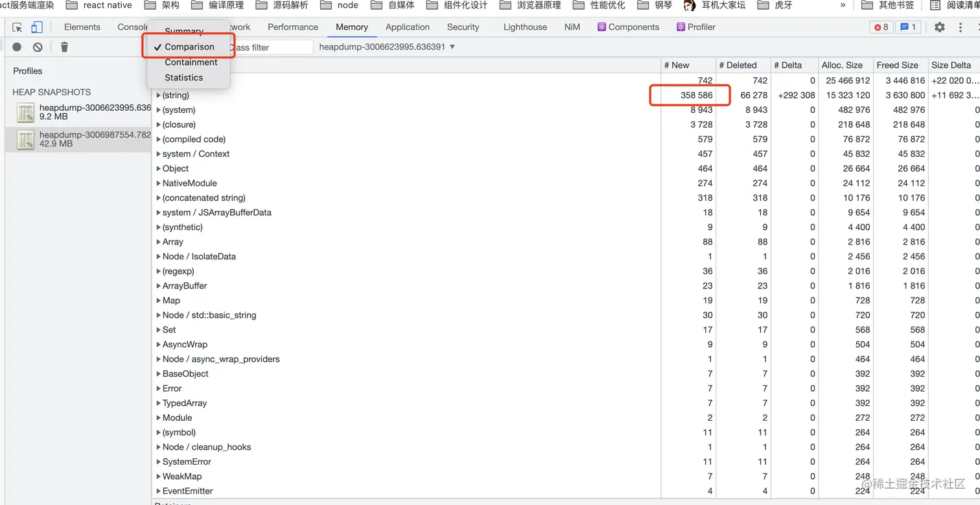Focus the Class filter input

coord(272,47)
